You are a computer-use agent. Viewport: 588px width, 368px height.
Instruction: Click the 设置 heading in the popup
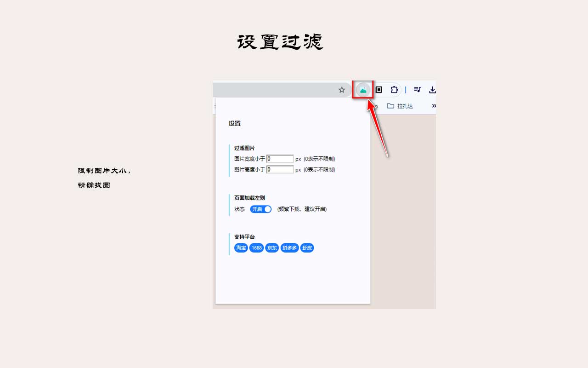click(235, 123)
